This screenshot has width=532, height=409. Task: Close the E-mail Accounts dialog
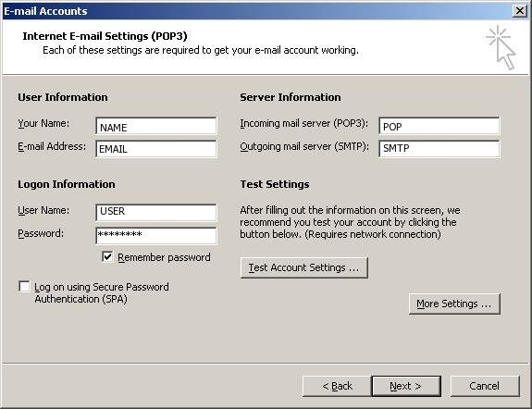[519, 11]
